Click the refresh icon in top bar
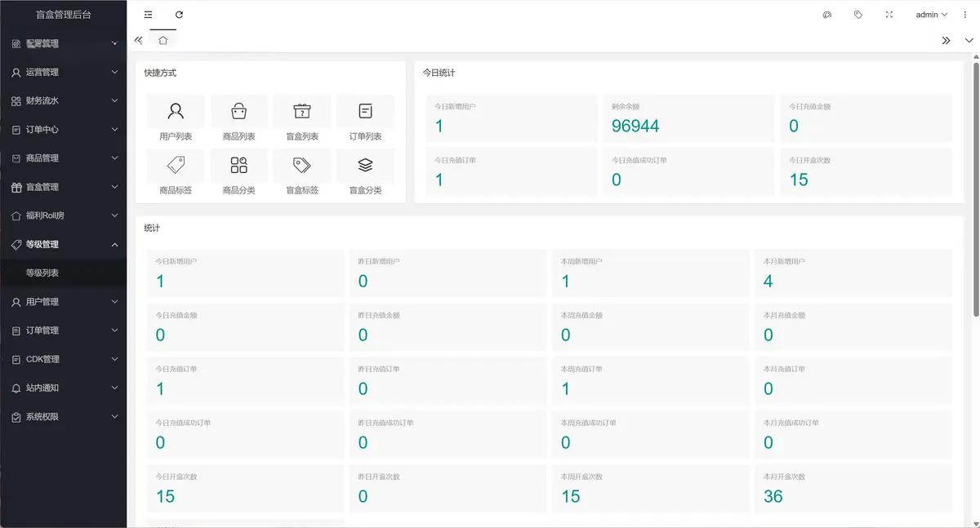The width and height of the screenshot is (980, 528). pyautogui.click(x=180, y=15)
